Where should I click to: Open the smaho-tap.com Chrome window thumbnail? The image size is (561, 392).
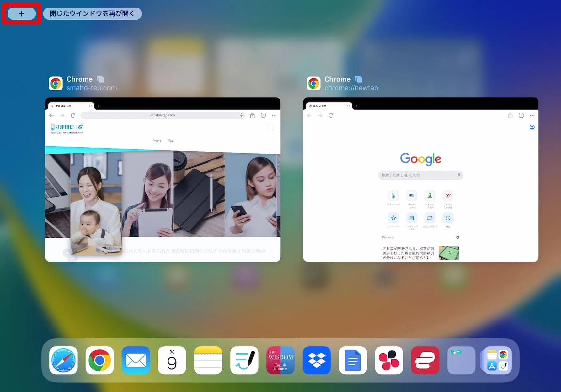point(163,179)
